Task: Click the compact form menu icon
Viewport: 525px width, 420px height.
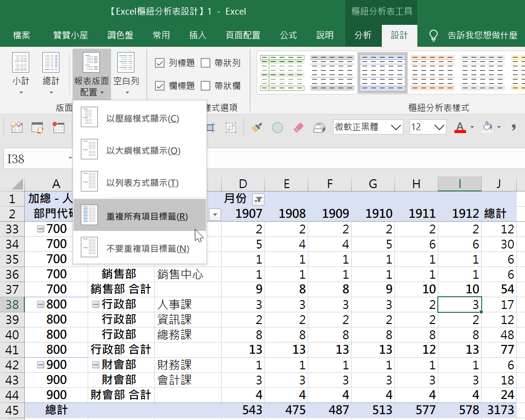Action: 89,117
